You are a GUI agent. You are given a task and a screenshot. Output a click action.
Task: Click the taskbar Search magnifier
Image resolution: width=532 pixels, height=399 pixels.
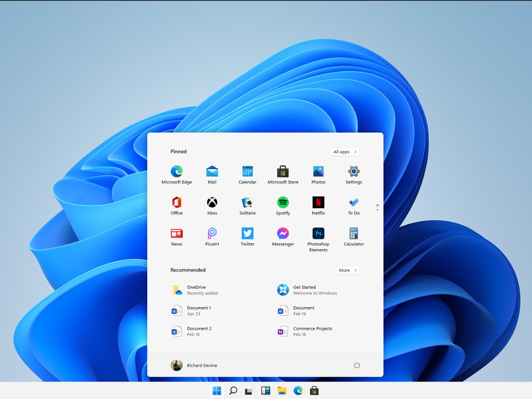pyautogui.click(x=233, y=391)
